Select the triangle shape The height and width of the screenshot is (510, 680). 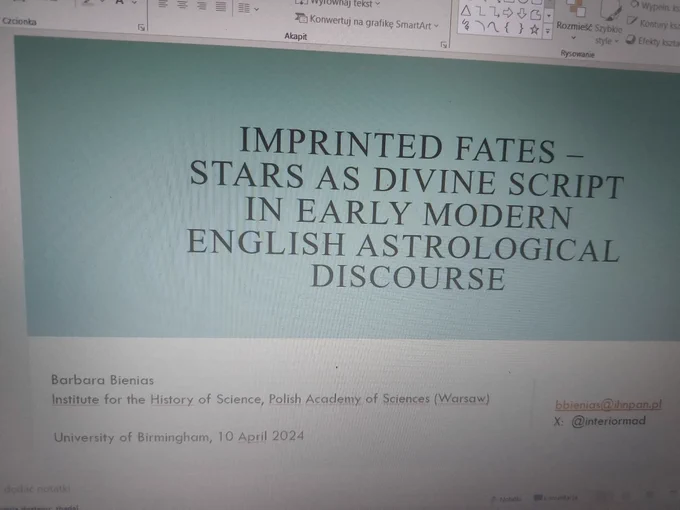(x=466, y=11)
